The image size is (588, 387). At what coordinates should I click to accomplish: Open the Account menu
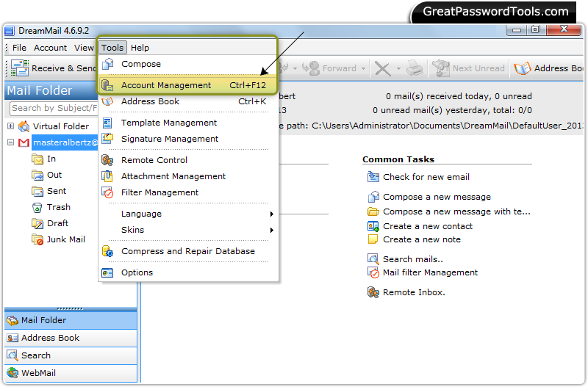pyautogui.click(x=50, y=48)
